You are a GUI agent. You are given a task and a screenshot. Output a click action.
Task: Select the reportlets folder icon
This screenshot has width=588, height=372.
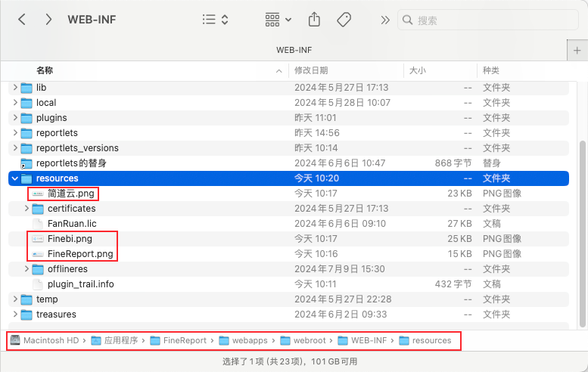click(x=26, y=133)
